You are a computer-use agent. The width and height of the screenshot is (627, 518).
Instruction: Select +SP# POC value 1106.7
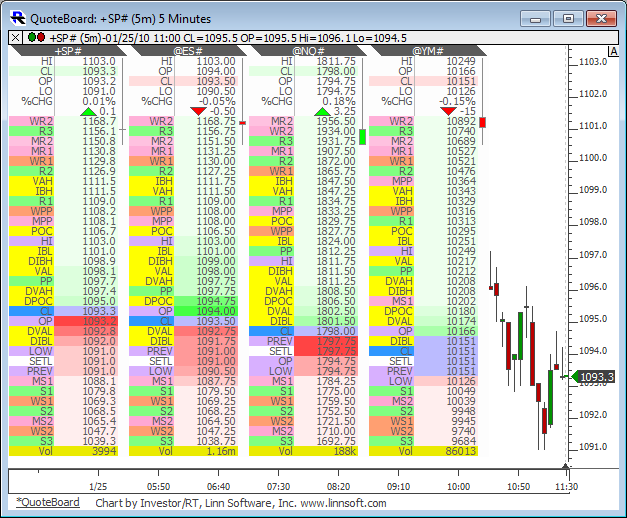click(x=86, y=231)
